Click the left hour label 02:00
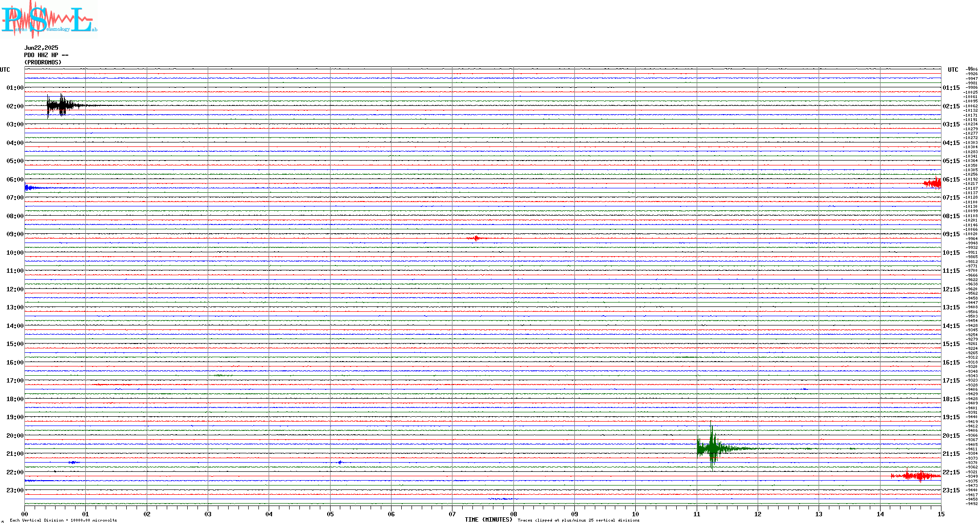The width and height of the screenshot is (980, 527). [x=15, y=106]
